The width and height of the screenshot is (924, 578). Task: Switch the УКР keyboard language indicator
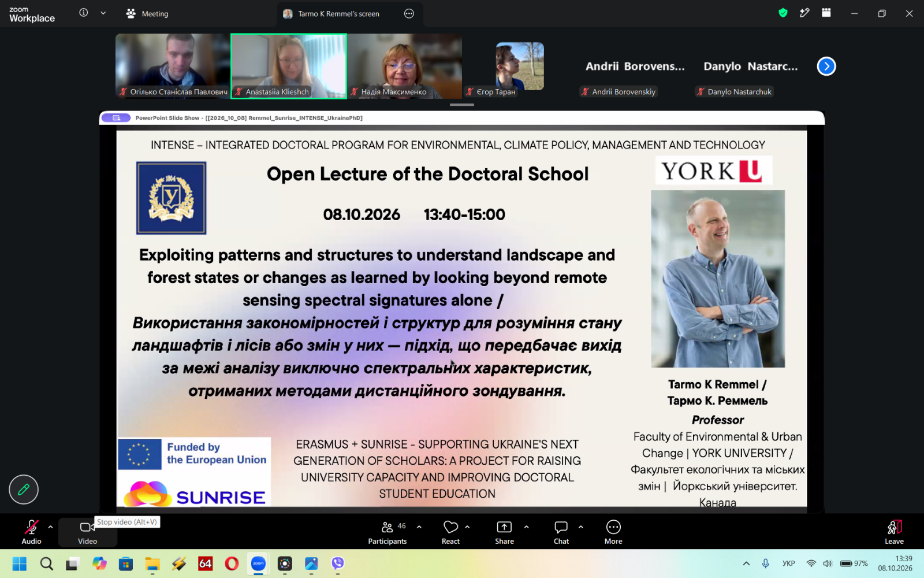tap(788, 564)
